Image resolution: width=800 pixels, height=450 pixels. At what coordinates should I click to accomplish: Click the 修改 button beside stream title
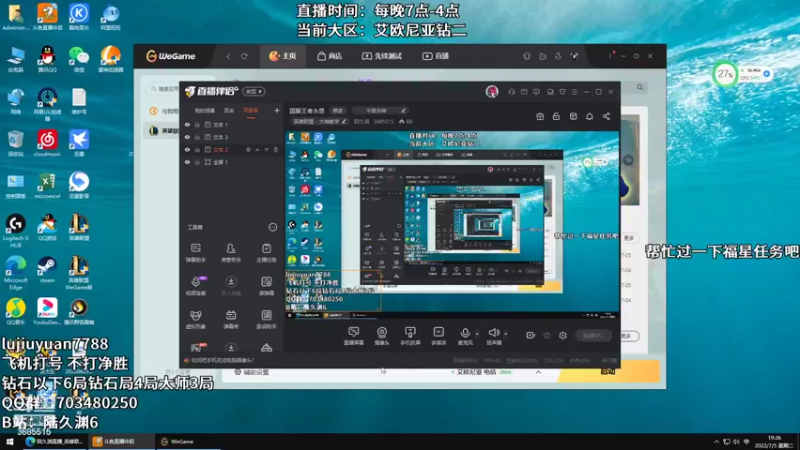point(338,110)
